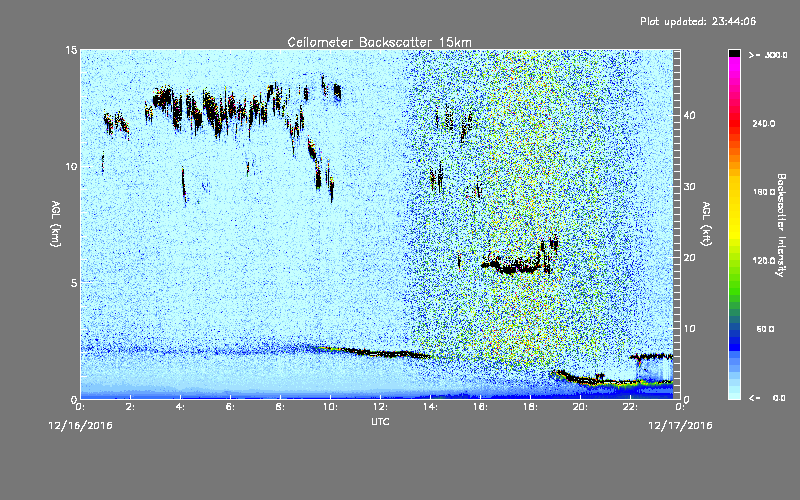Click the '4:' hour tick label
This screenshot has width=800, height=500.
(181, 407)
